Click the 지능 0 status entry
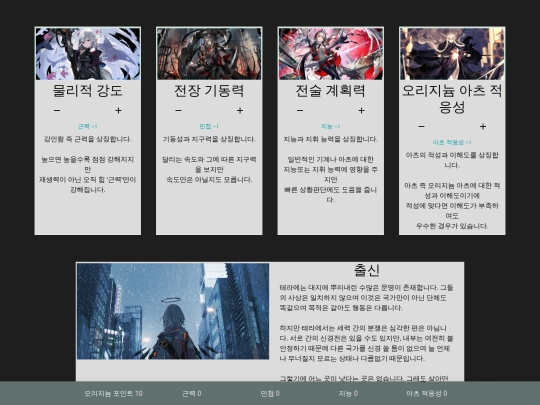The height and width of the screenshot is (405, 540). coord(348,393)
